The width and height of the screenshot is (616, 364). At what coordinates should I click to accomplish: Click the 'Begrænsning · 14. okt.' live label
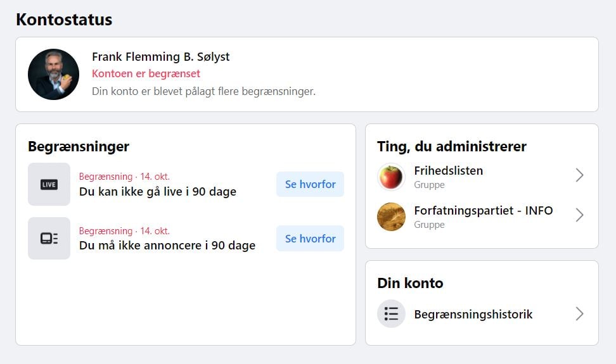coord(124,177)
